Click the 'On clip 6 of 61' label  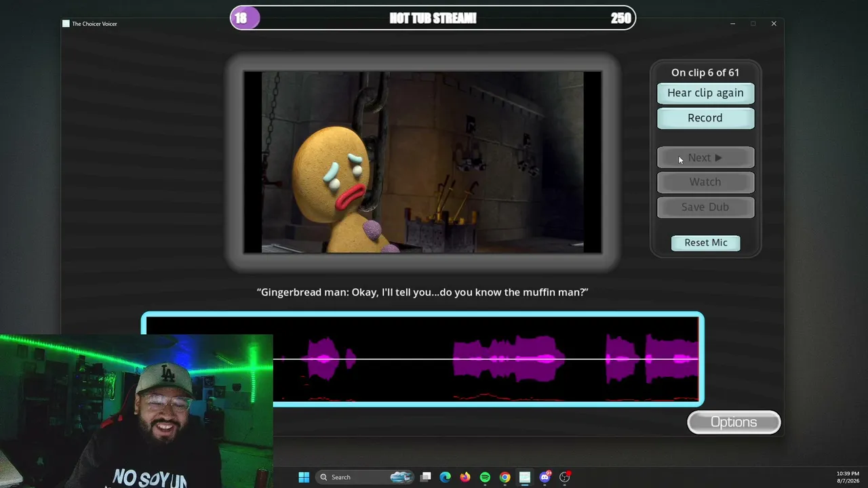705,73
